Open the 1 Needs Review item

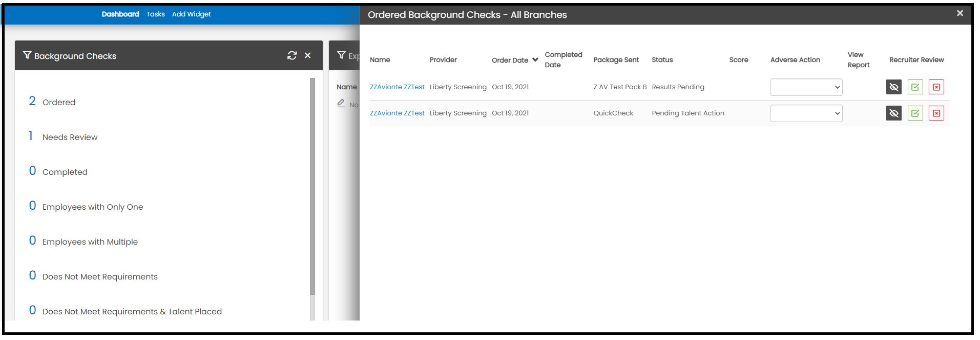pos(63,136)
